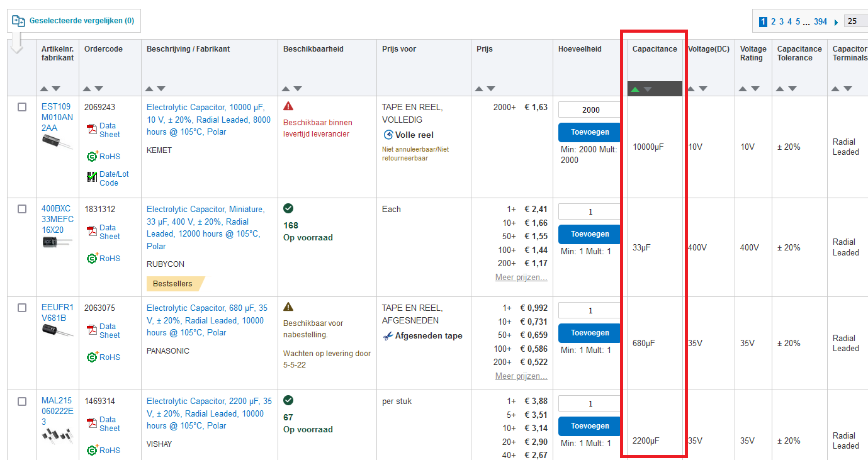The image size is (868, 460).
Task: Open the results-per-page dropdown showing 25
Action: pos(855,21)
